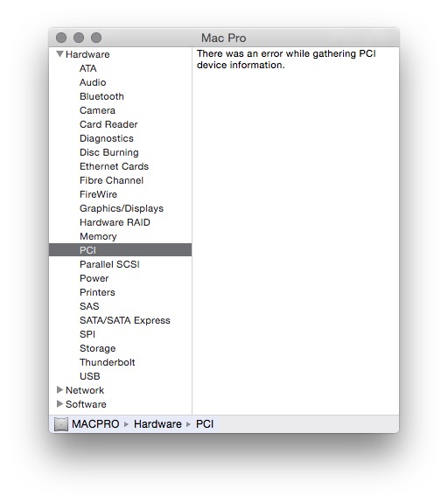Show USB device information
Image resolution: width=448 pixels, height=503 pixels.
tap(90, 376)
